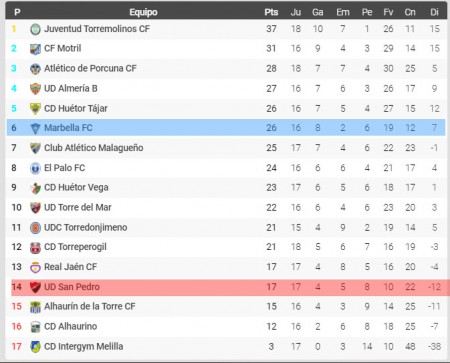Image resolution: width=450 pixels, height=363 pixels.
Task: Click the CD Intergym Melilla crest
Action: 35,347
